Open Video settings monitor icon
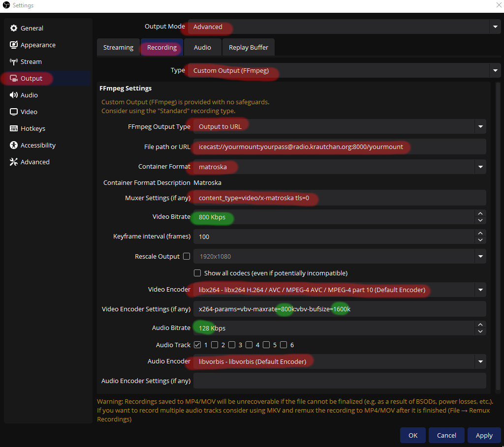The height and width of the screenshot is (447, 504). coord(14,112)
